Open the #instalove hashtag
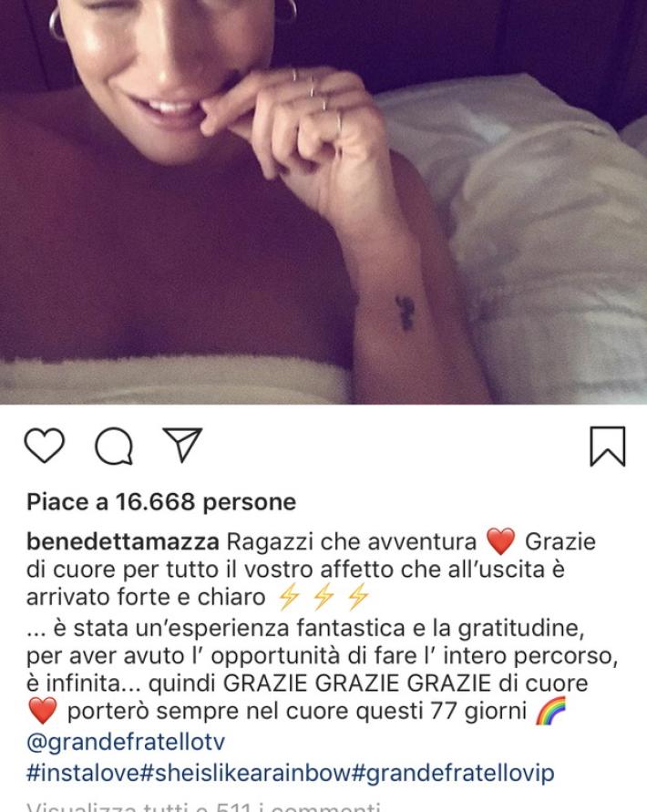Viewport: 647px width, 812px height. (x=84, y=773)
